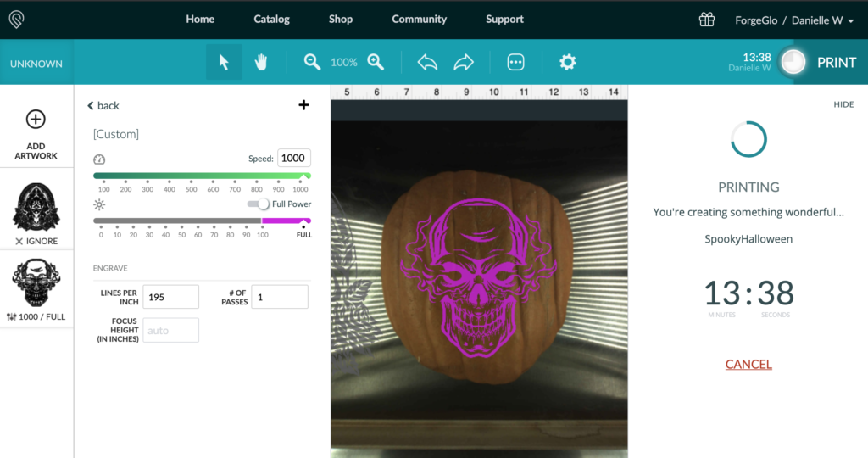
Task: Expand the ForgeGlo / Danielle W account dropdown
Action: coord(794,20)
